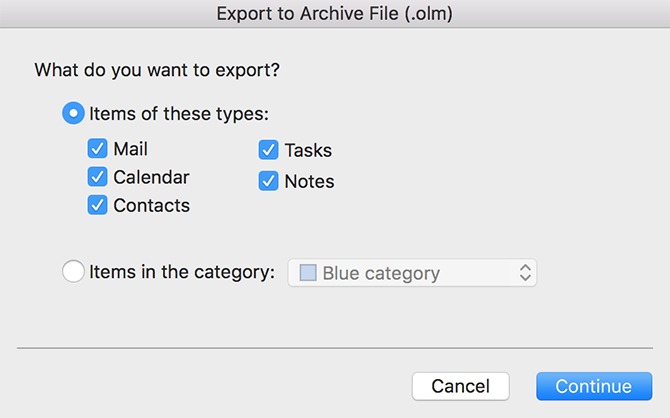Click the 'Items of these types:' label
670x418 pixels.
coord(179,114)
